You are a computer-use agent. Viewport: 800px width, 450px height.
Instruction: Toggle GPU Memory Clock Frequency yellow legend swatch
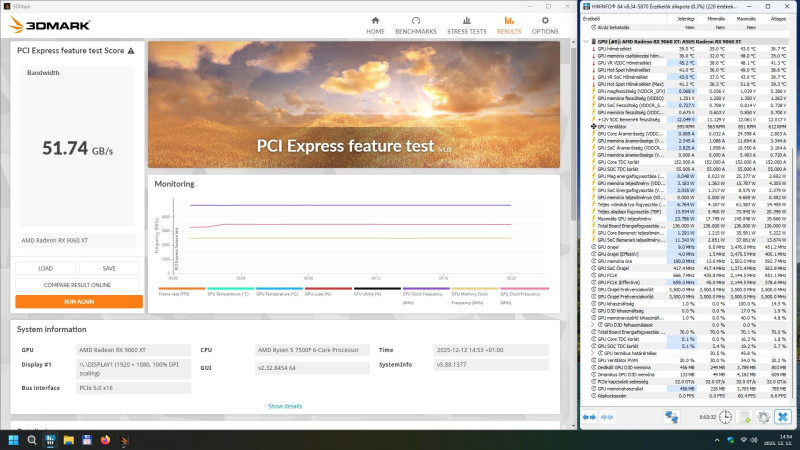pyautogui.click(x=474, y=289)
